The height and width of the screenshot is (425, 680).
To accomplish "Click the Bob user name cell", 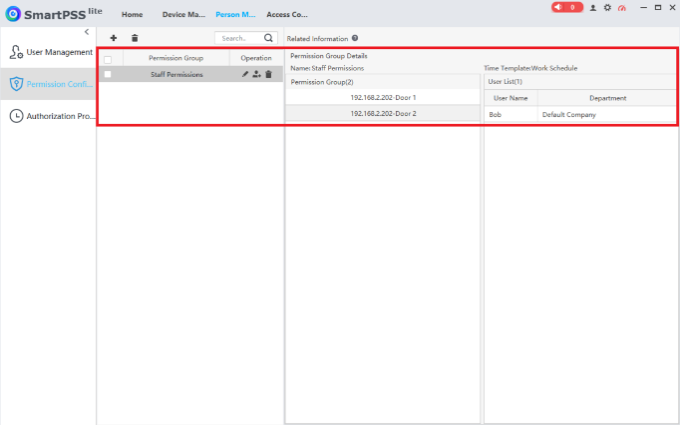I will (511, 114).
